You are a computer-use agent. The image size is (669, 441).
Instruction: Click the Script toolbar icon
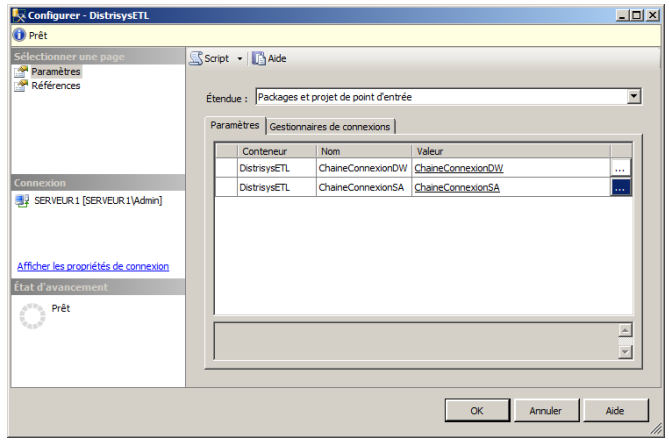click(197, 59)
